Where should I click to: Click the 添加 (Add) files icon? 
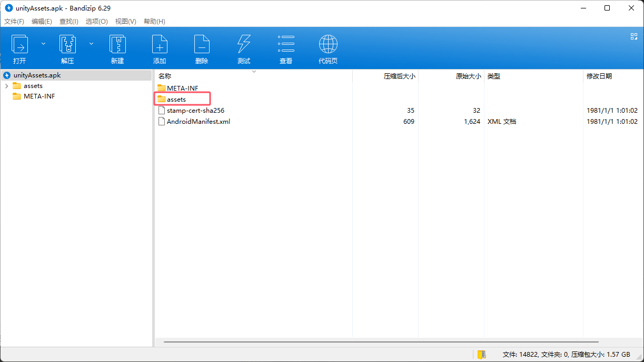pos(160,44)
